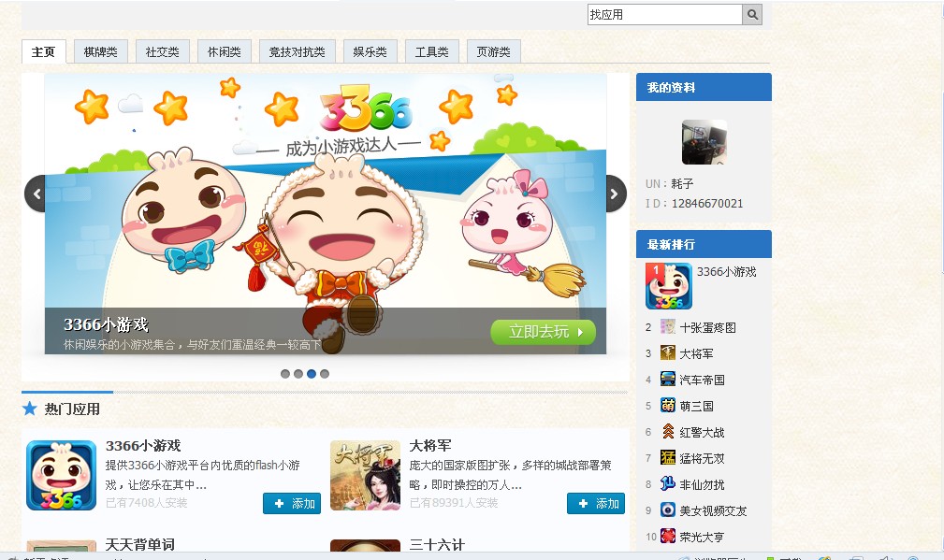944x560 pixels.
Task: Click the 猛将无双 ranking icon
Action: [668, 458]
